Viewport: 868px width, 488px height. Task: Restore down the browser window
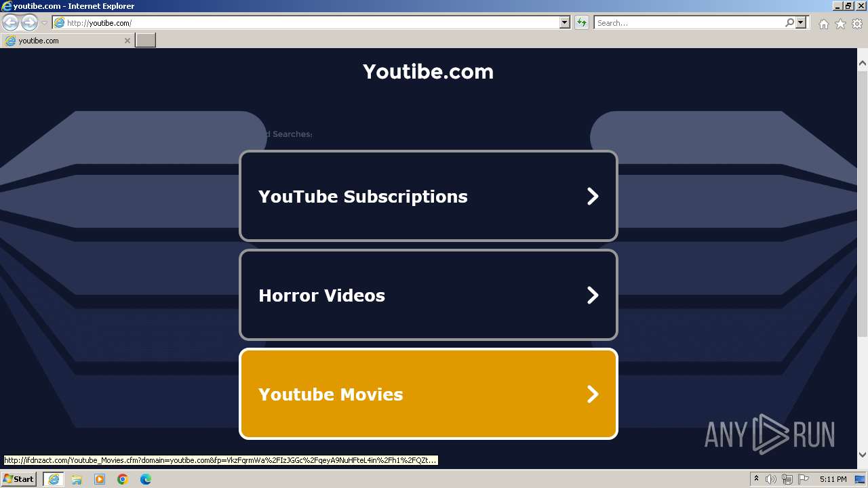[848, 5]
